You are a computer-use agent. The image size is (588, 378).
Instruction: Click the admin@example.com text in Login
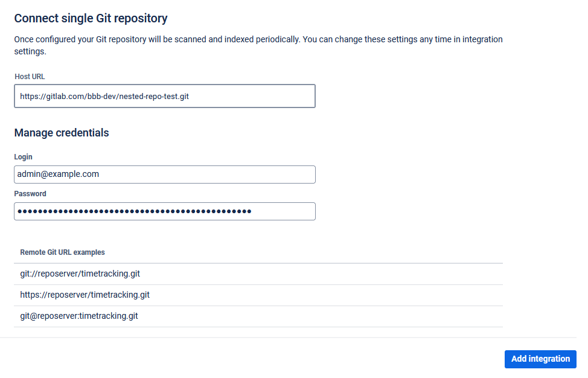point(58,175)
